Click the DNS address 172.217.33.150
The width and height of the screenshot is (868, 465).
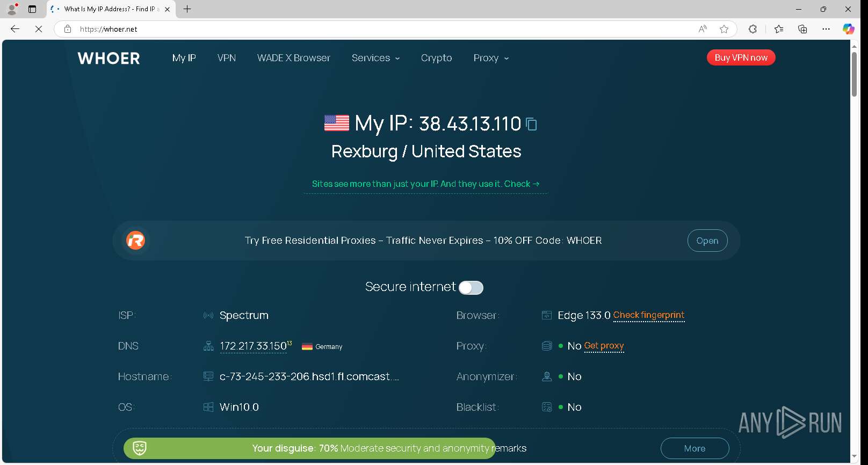(253, 346)
